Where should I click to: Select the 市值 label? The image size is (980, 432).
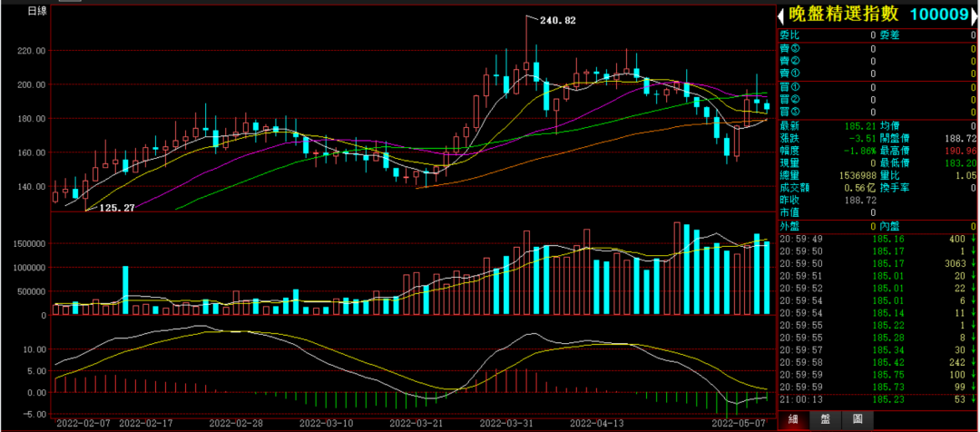click(x=789, y=213)
